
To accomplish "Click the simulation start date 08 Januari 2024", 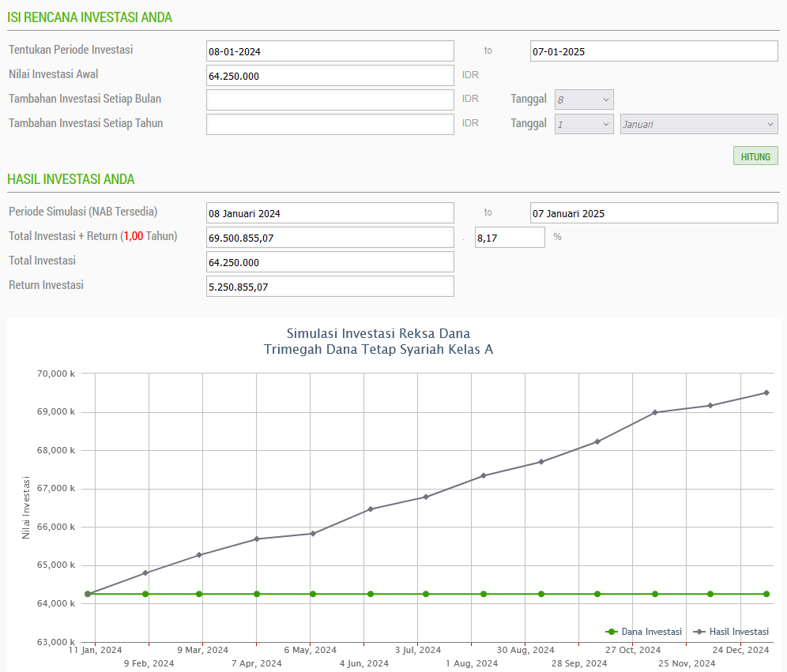I will tap(330, 213).
